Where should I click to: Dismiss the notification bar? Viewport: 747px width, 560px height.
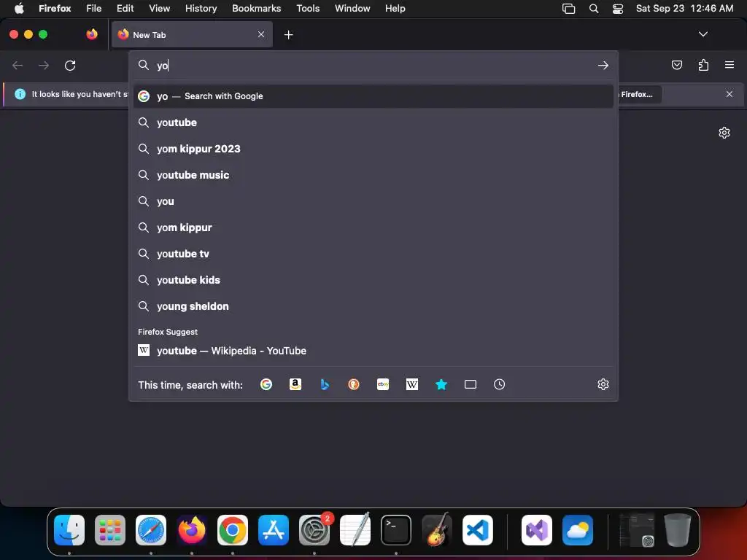click(x=729, y=94)
